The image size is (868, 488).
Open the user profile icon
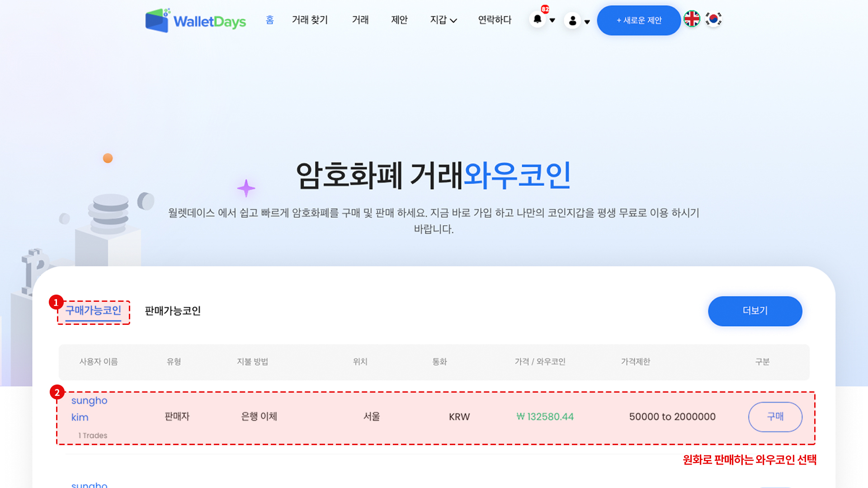(x=572, y=20)
